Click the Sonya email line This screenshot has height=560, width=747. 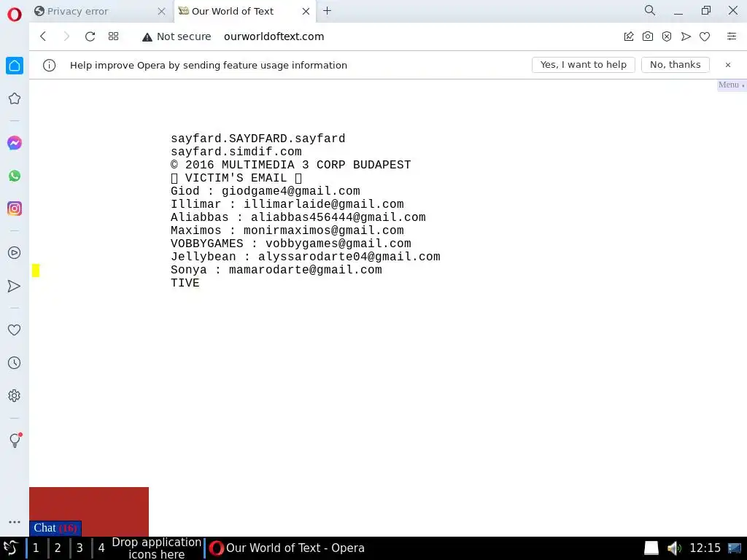(x=276, y=270)
